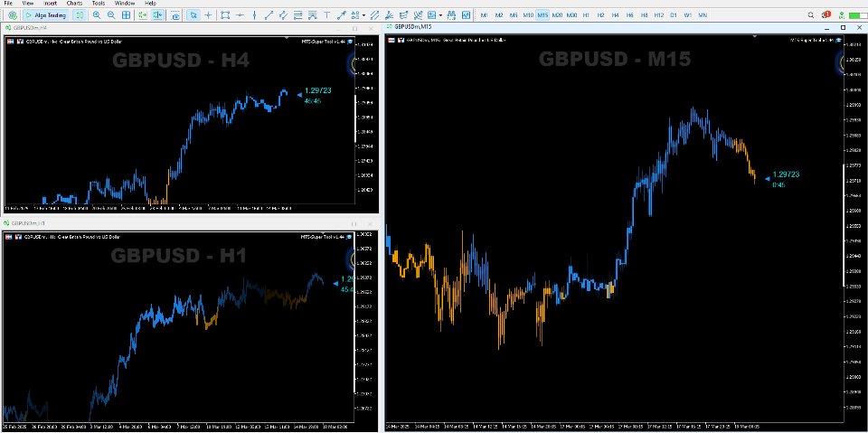868x433 pixels.
Task: Switch to H6 timeframe
Action: pos(629,15)
